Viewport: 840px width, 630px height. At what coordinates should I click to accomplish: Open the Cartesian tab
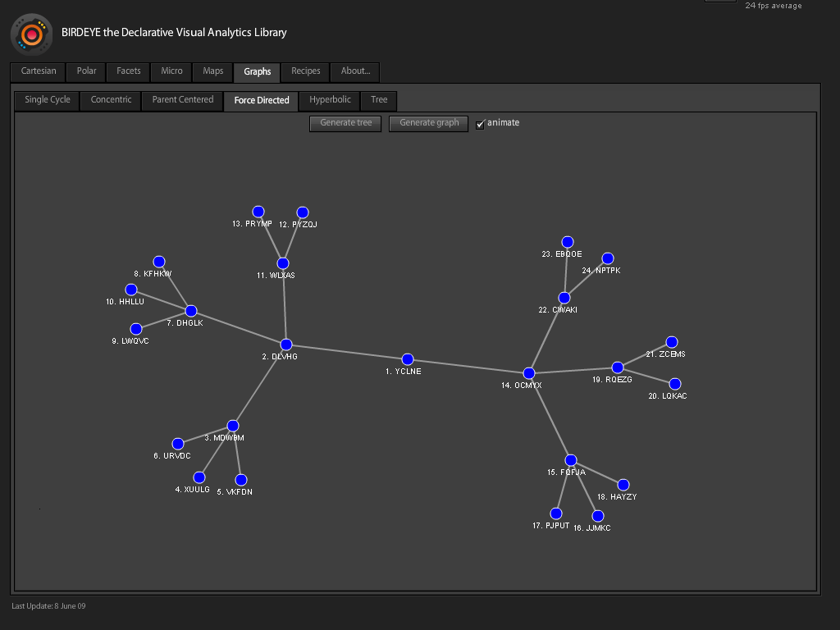[38, 72]
